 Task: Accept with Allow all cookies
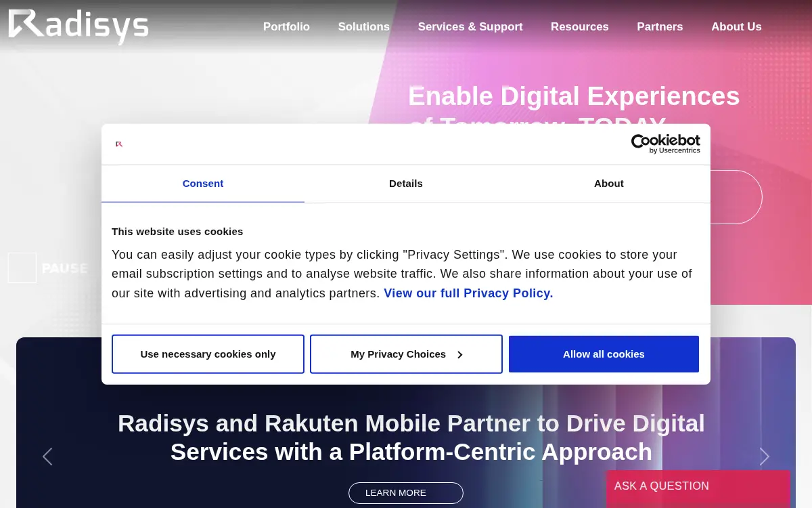click(x=604, y=354)
